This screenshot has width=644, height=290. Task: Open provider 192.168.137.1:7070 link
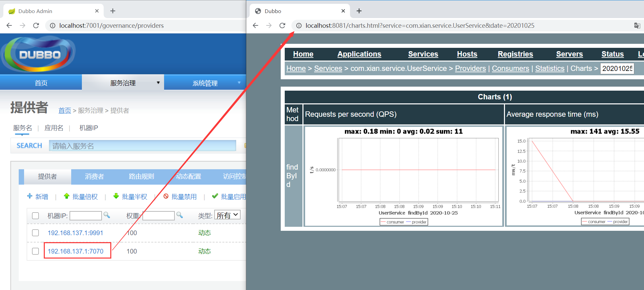tap(76, 251)
